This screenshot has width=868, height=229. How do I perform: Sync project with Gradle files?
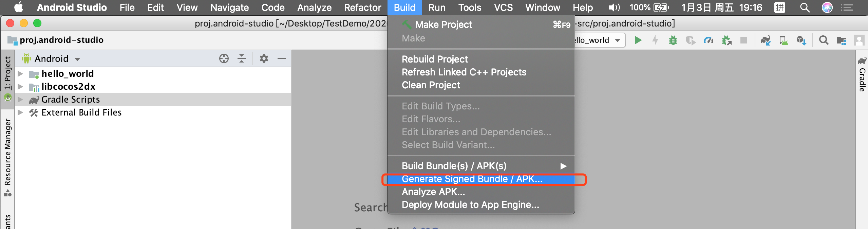766,40
